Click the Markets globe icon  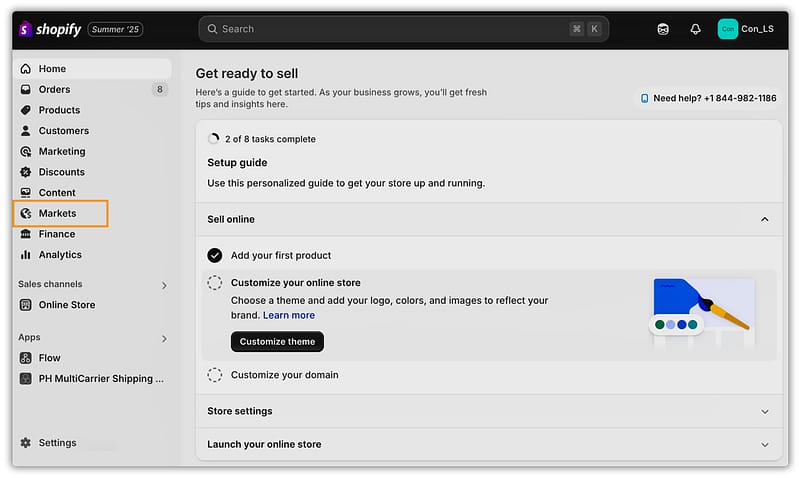point(26,213)
